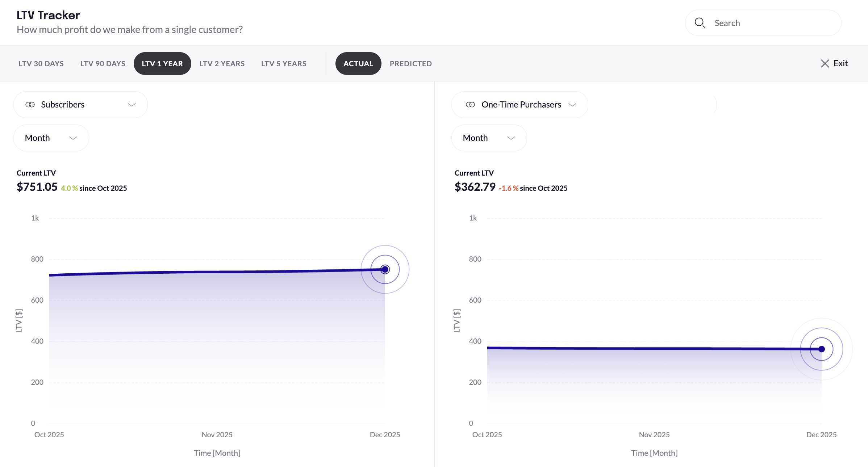Click the Exit button
Viewport: 868px width, 467px height.
tap(840, 63)
